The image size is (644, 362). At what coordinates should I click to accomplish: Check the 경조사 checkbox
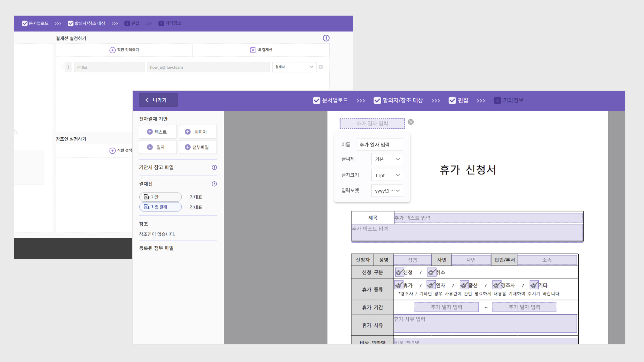coord(497,285)
